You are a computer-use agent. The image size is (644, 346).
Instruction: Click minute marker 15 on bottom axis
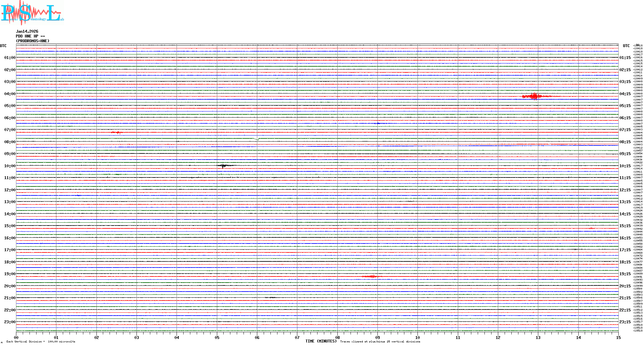(x=618, y=337)
